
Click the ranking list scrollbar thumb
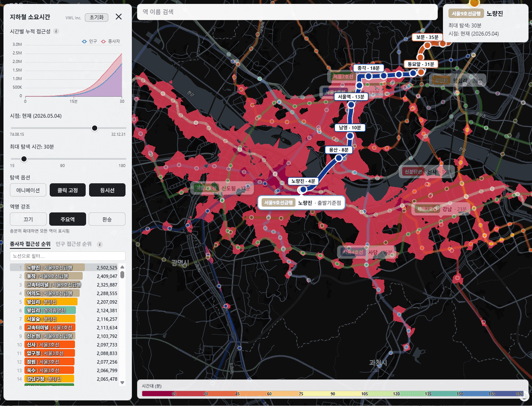pyautogui.click(x=122, y=275)
